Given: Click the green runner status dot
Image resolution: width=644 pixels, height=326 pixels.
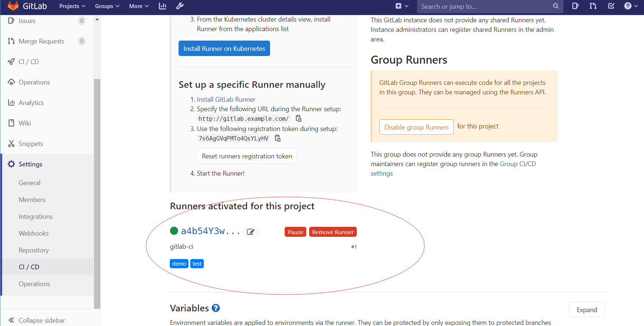Looking at the screenshot, I should click(x=174, y=231).
